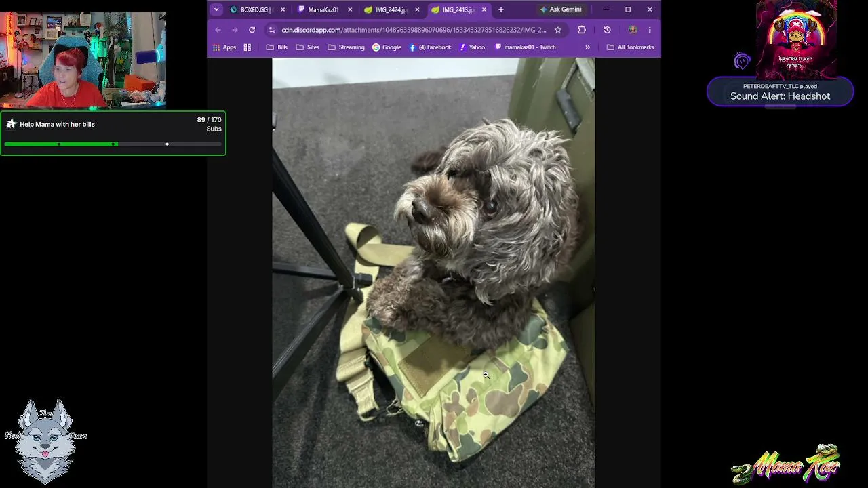Show hidden bookmarks with the chevron

[x=588, y=47]
